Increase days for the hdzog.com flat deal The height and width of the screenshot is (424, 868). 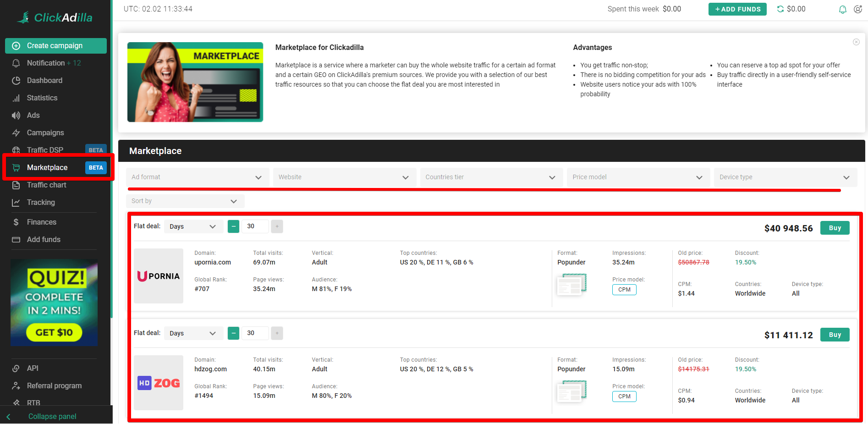coord(277,333)
